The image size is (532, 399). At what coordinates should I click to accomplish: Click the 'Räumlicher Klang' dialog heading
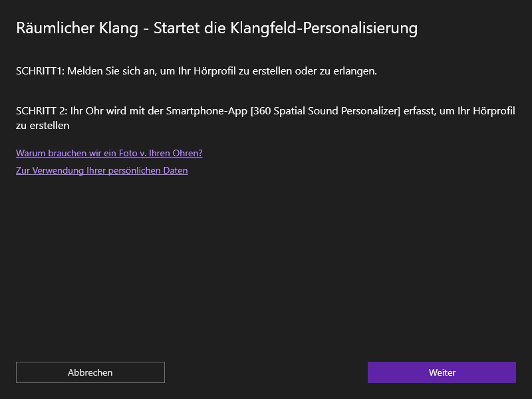point(217,28)
